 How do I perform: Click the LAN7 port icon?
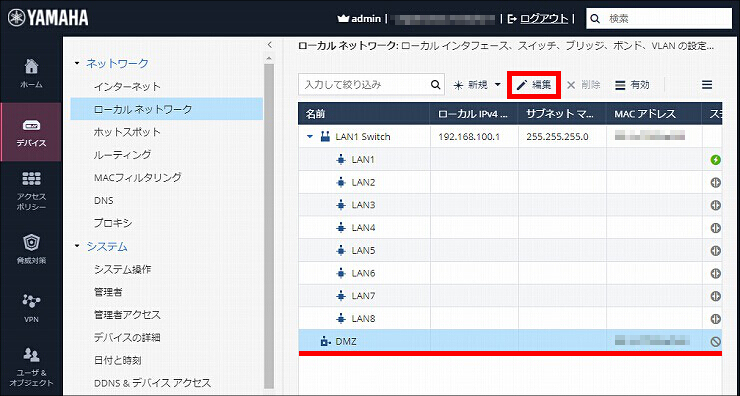click(x=341, y=295)
